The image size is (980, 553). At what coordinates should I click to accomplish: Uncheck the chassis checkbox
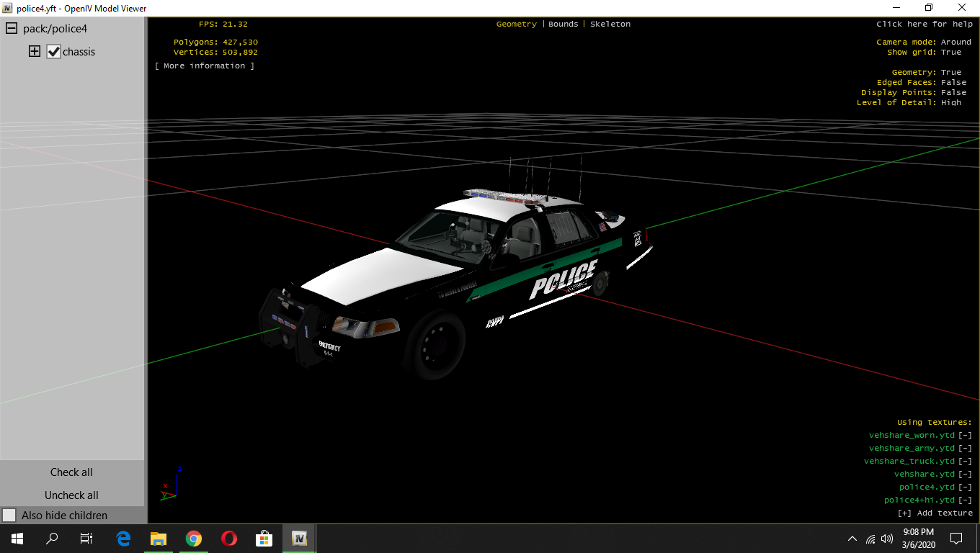tap(53, 52)
